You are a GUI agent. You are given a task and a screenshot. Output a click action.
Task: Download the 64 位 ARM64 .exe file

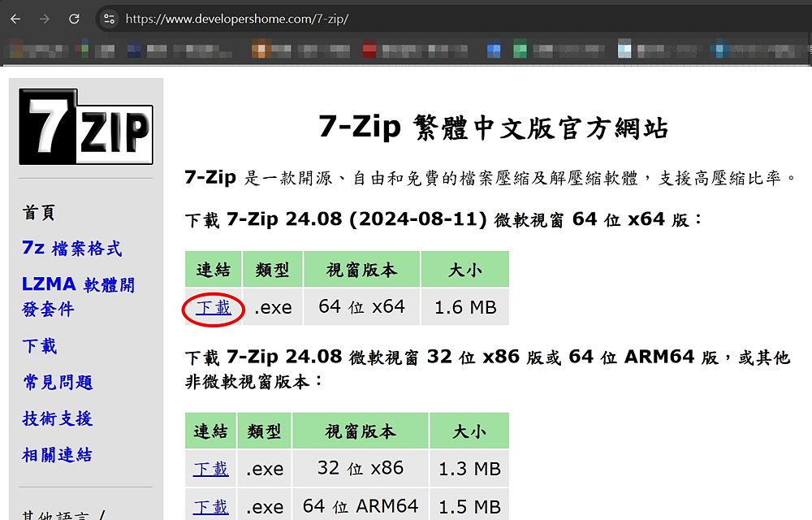[x=211, y=506]
